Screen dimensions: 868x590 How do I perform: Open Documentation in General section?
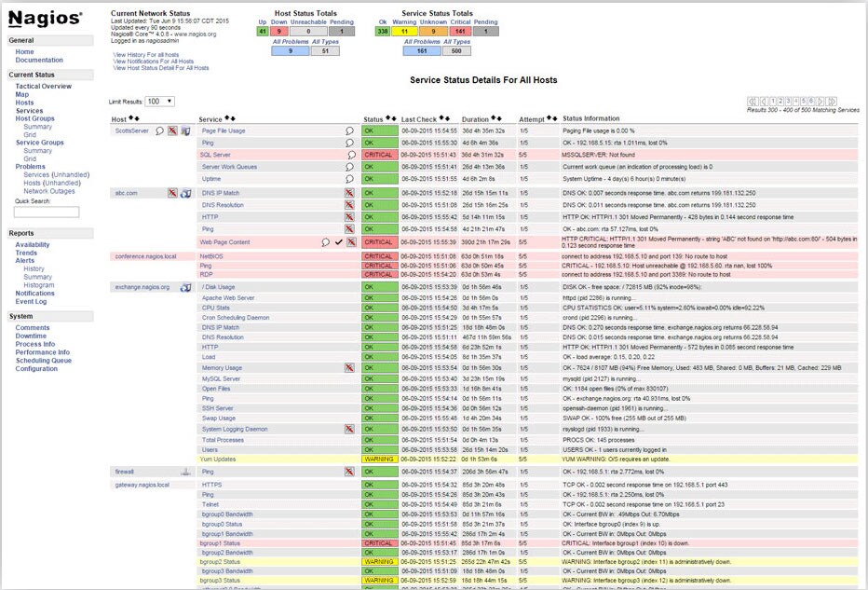[x=39, y=60]
